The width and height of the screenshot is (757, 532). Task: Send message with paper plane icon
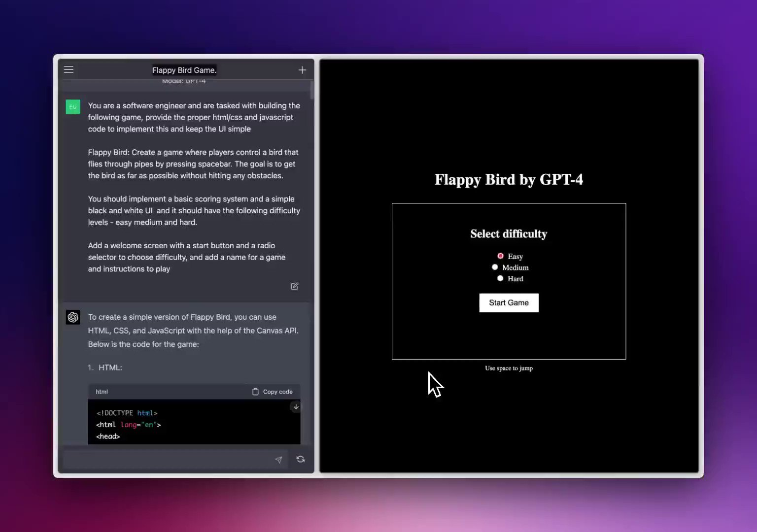(278, 460)
